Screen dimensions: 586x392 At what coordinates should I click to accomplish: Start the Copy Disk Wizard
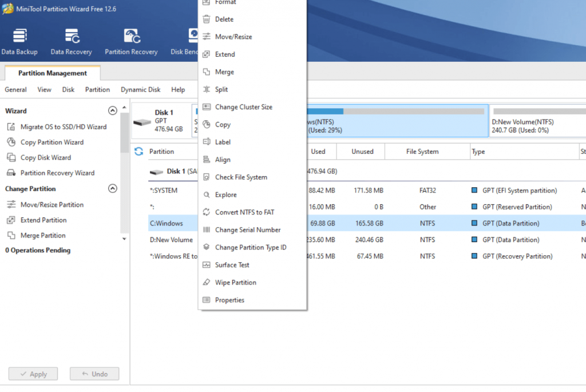point(46,157)
